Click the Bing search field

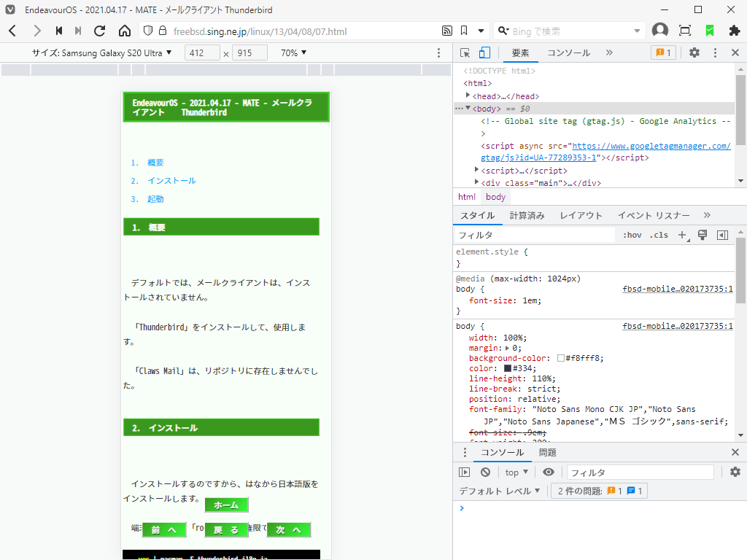click(570, 31)
